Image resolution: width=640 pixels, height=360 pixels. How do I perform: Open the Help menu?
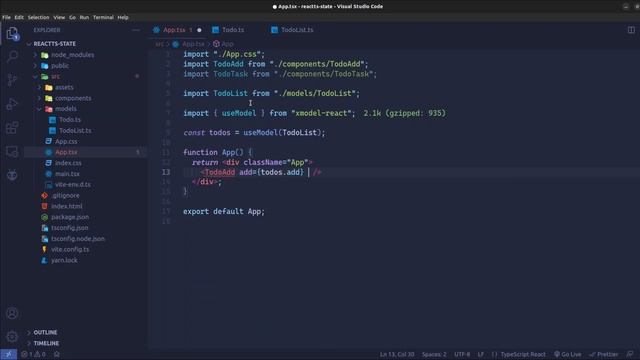point(123,18)
